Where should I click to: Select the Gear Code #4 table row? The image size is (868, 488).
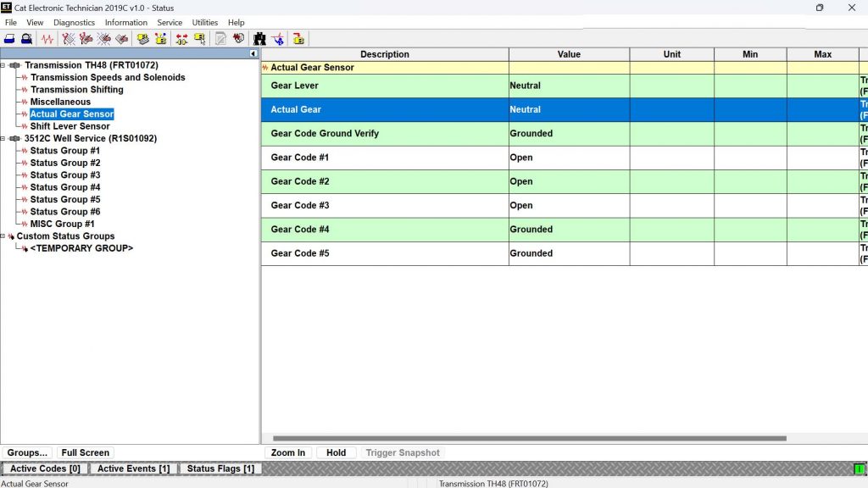pos(385,230)
